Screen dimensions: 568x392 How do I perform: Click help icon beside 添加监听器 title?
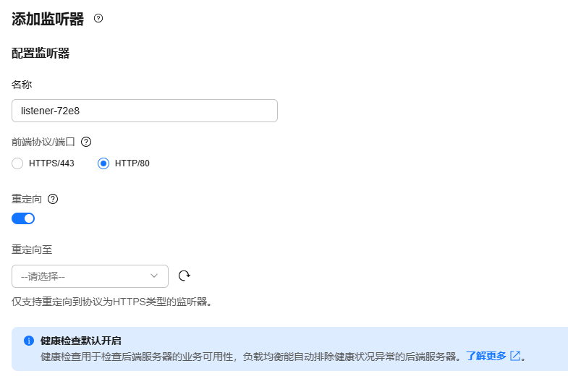[x=98, y=18]
